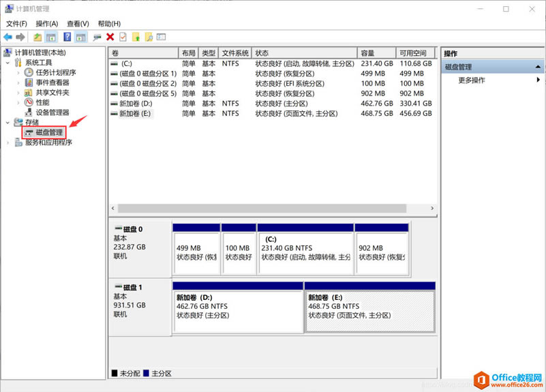Click the Explore folder magnifier icon
The height and width of the screenshot is (392, 546).
[149, 37]
